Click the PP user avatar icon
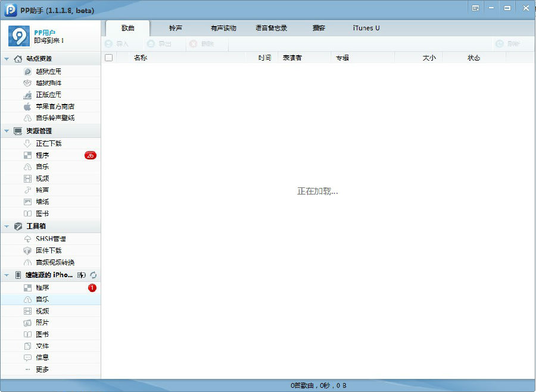The height and width of the screenshot is (392, 536). tap(19, 36)
